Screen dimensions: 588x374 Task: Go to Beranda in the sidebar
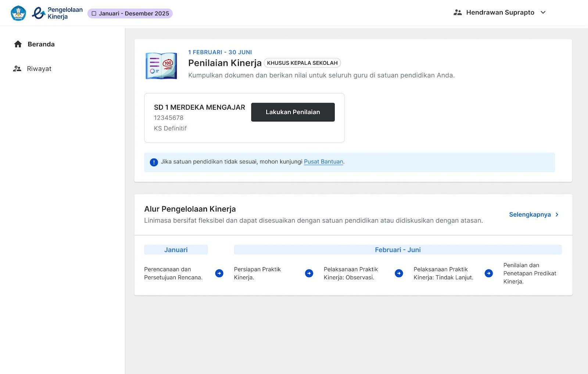(41, 44)
